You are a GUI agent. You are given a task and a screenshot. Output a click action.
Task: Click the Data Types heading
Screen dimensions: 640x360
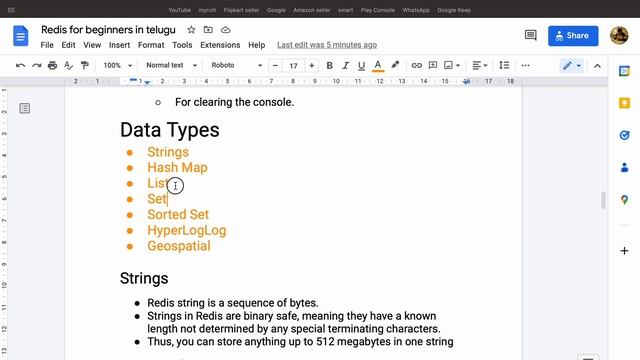coord(169,130)
